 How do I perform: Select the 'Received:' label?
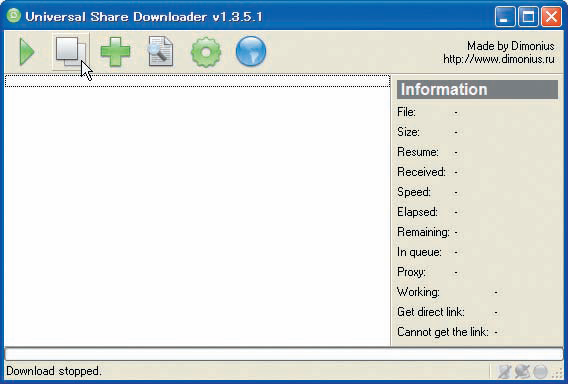(421, 172)
